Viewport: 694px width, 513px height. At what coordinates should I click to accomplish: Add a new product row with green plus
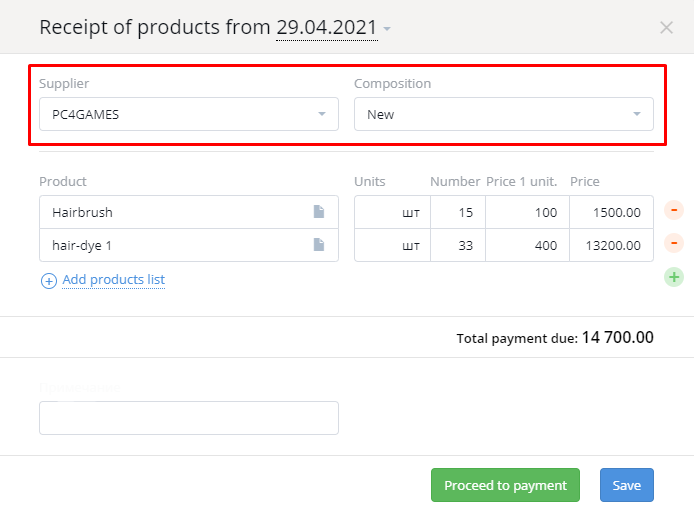pyautogui.click(x=674, y=278)
